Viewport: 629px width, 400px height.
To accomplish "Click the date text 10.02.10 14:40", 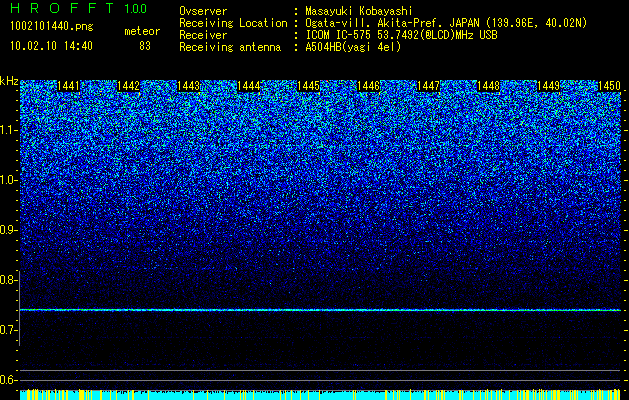I will click(51, 46).
